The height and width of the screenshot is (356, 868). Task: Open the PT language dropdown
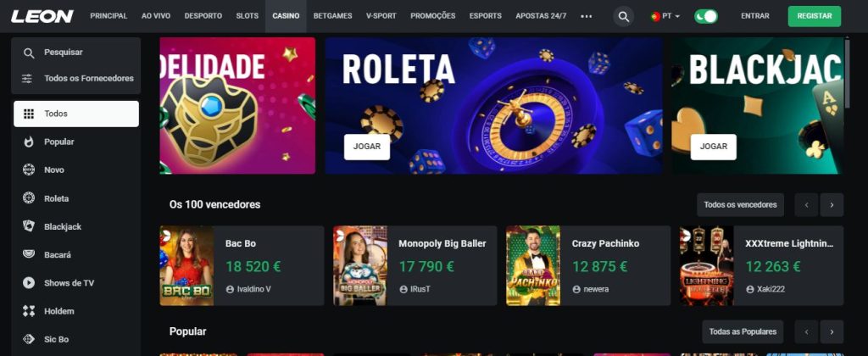point(665,16)
